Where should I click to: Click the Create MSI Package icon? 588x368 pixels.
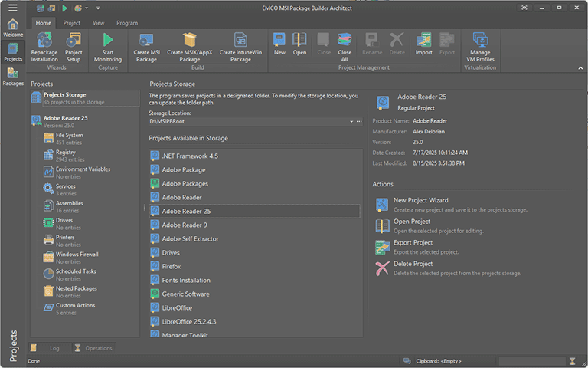pyautogui.click(x=145, y=41)
